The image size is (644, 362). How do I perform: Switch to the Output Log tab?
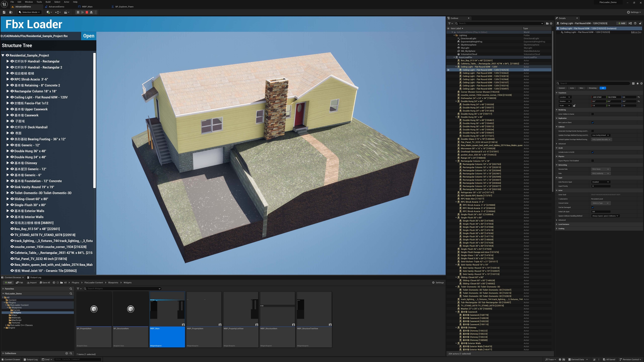[34, 278]
